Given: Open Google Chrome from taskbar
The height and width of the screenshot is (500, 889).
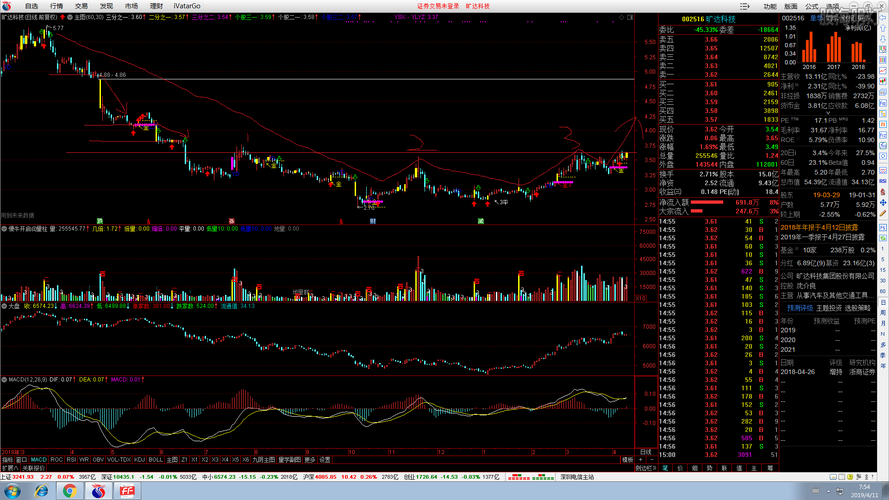Looking at the screenshot, I should point(70,491).
